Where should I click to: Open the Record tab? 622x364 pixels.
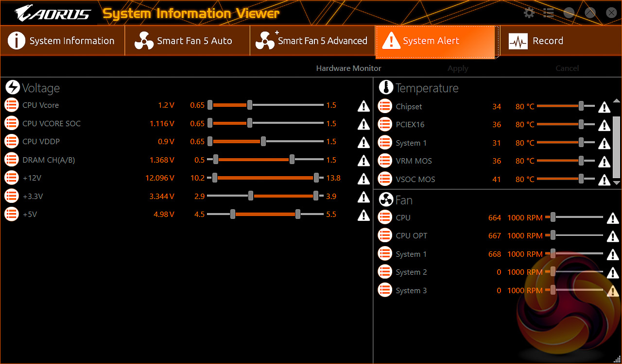561,41
